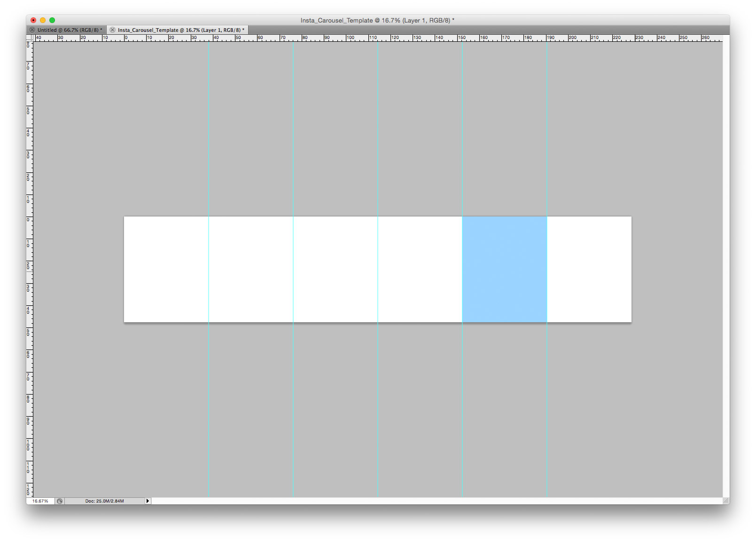Click the horizontal scrollbar track at the bottom
Image resolution: width=756 pixels, height=542 pixels.
[436, 501]
